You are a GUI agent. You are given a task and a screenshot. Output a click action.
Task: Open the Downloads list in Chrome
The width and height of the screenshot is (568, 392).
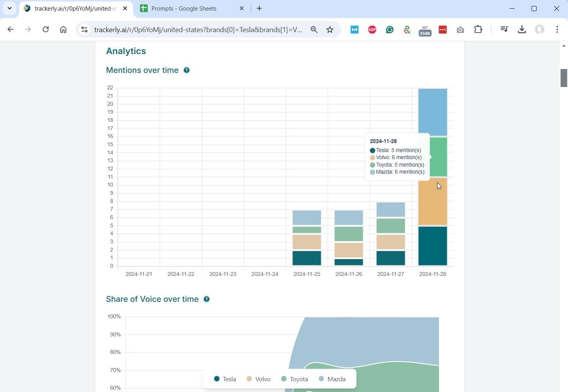(x=522, y=29)
